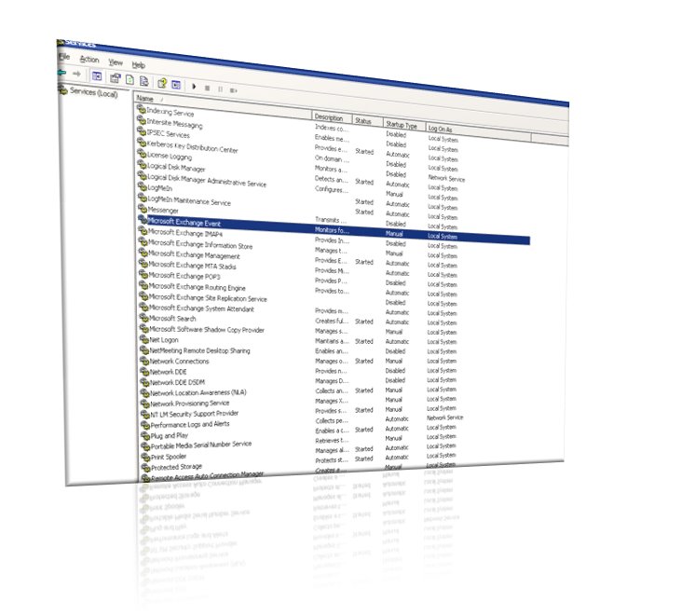The width and height of the screenshot is (682, 616).
Task: Click 'Monitors fo...' description in highlighted row
Action: coord(332,230)
